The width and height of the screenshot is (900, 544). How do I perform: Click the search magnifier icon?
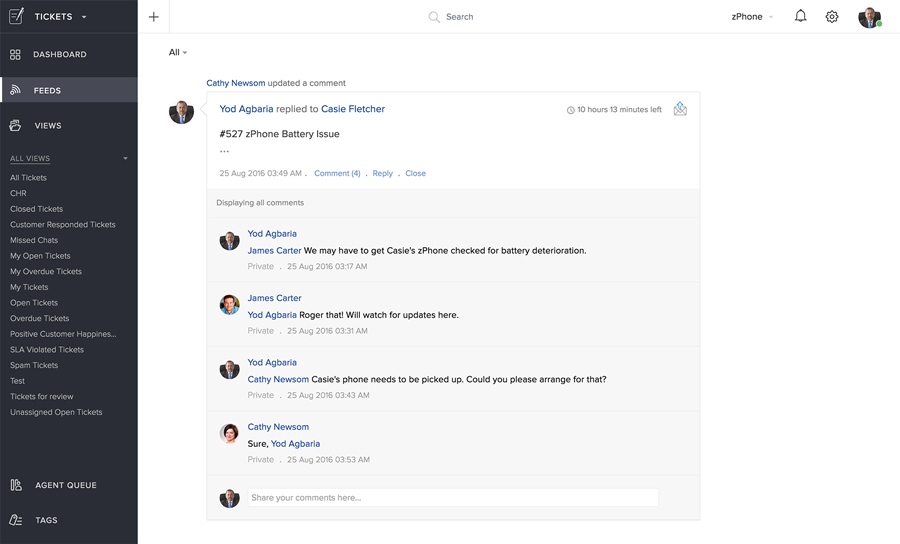pyautogui.click(x=434, y=17)
